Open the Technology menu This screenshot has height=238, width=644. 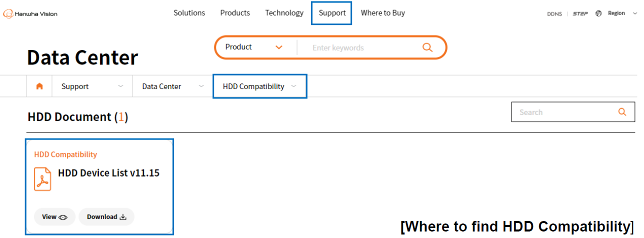(x=284, y=13)
